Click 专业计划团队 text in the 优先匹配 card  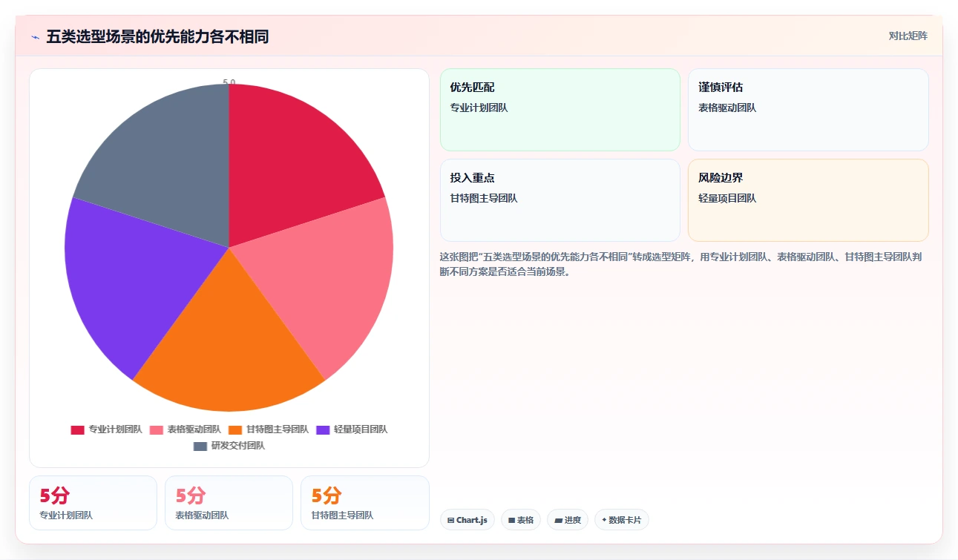click(x=479, y=108)
